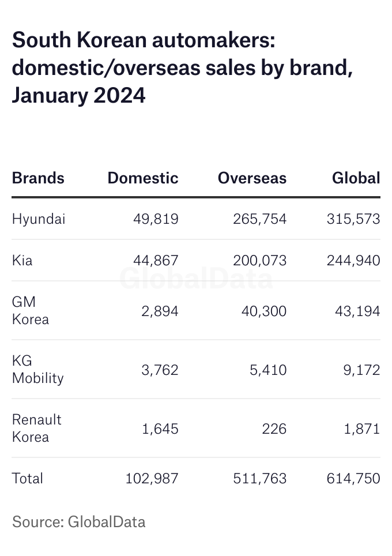The height and width of the screenshot is (556, 392).
Task: Select the Hyundai row label
Action: tap(39, 219)
